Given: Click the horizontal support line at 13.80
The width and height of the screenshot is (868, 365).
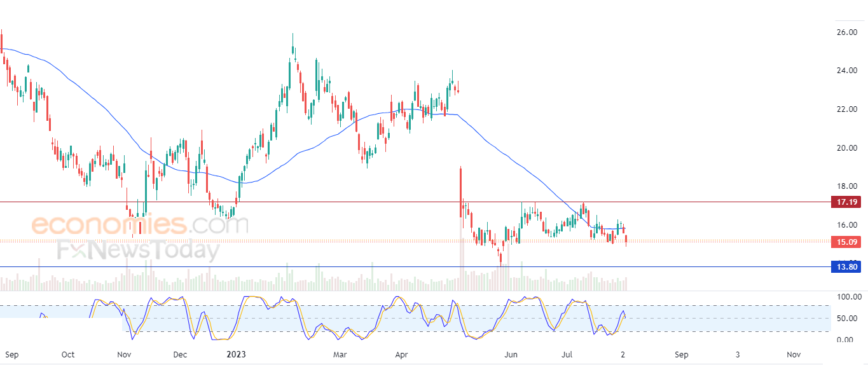Looking at the screenshot, I should [413, 267].
